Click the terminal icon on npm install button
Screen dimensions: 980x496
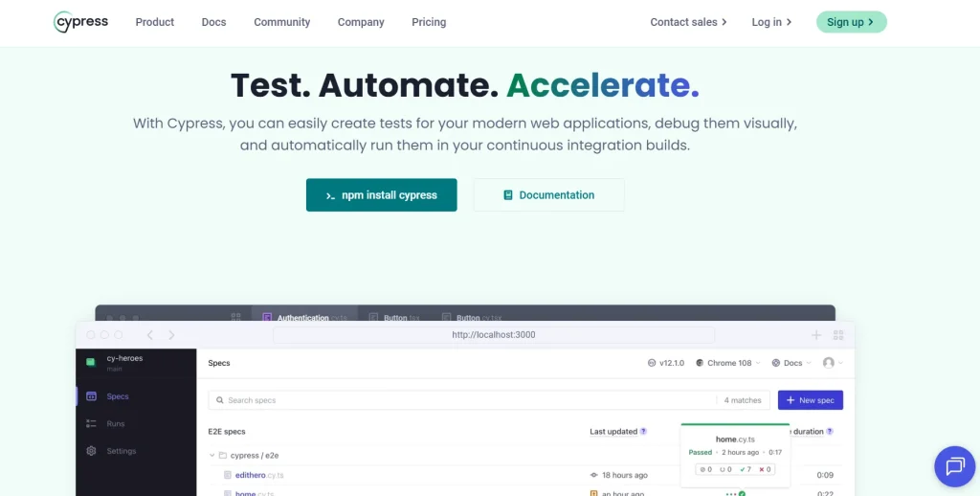coord(330,195)
